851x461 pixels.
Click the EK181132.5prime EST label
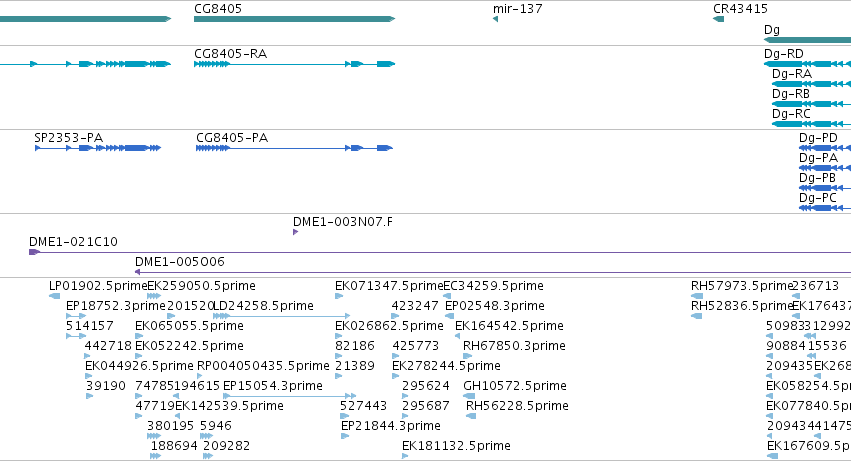[456, 447]
